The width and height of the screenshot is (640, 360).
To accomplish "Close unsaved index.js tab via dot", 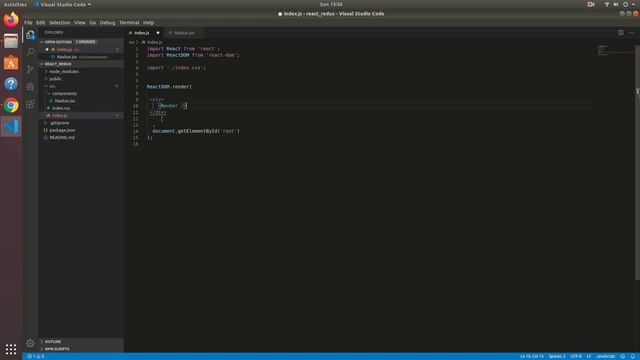I will 158,33.
